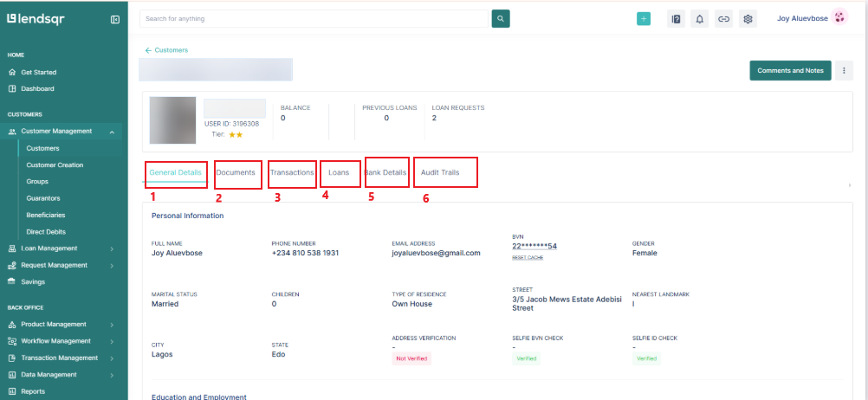Switch to the Documents tab
The image size is (868, 400).
coord(236,172)
